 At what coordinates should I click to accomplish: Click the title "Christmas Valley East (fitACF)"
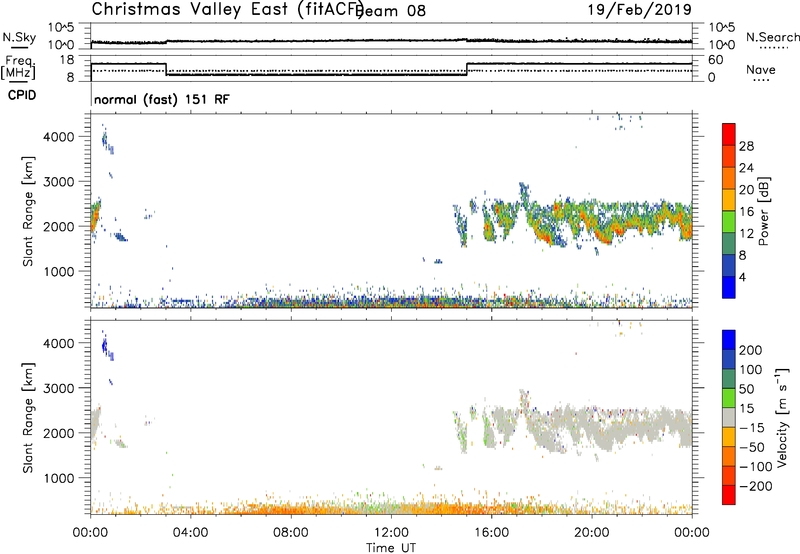coord(228,10)
